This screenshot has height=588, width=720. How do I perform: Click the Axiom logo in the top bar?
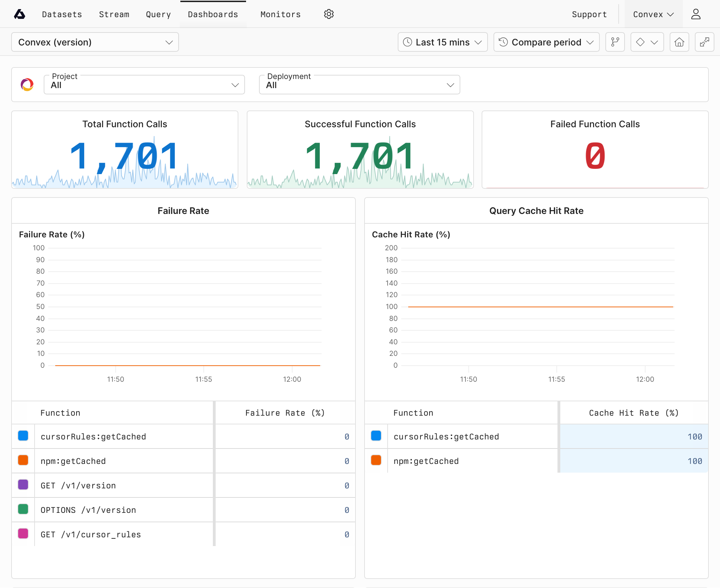(x=20, y=14)
